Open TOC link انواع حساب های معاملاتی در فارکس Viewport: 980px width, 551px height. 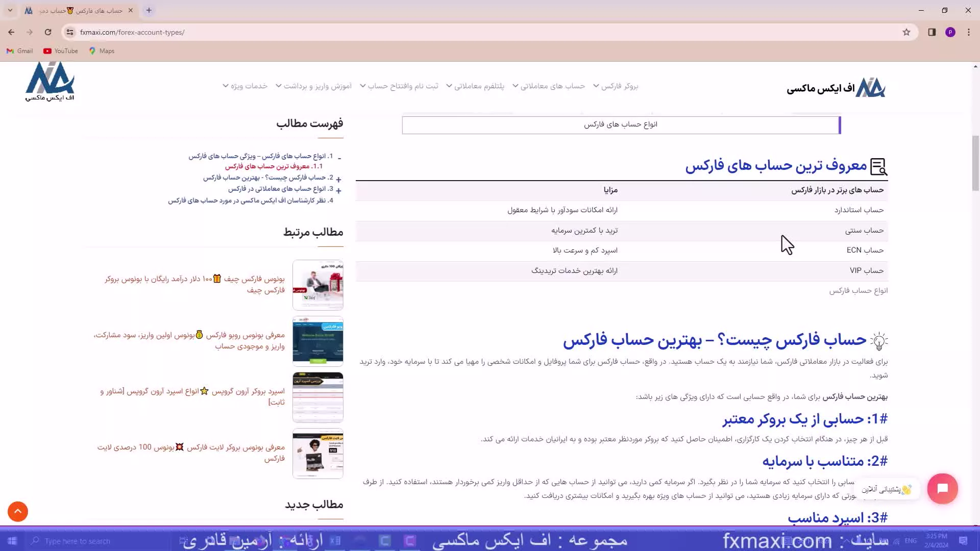tap(281, 189)
